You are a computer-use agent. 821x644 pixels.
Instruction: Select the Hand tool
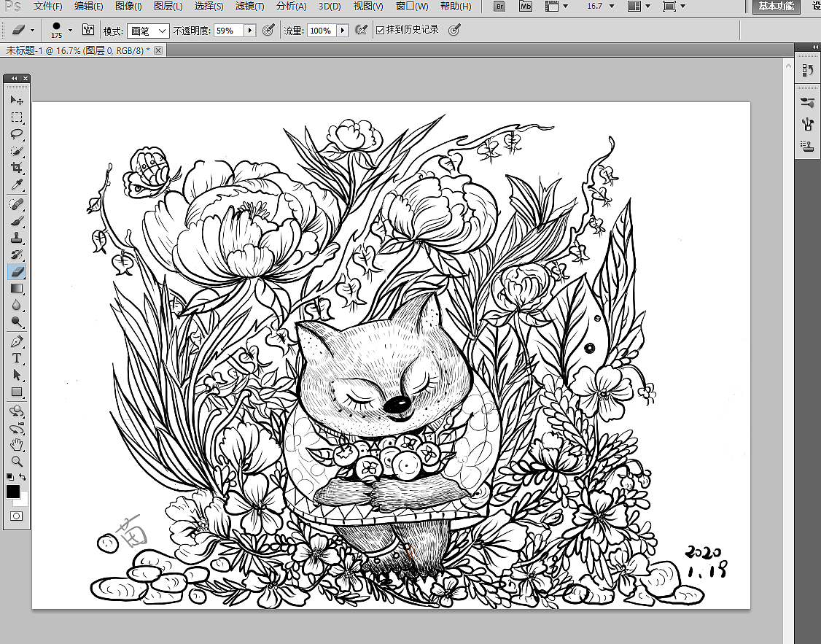(x=17, y=445)
